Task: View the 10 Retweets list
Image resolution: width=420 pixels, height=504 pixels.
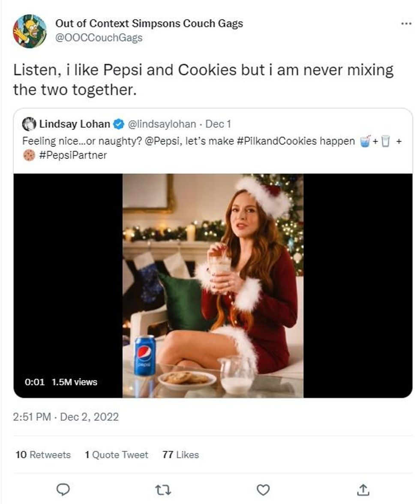Action: pyautogui.click(x=43, y=455)
